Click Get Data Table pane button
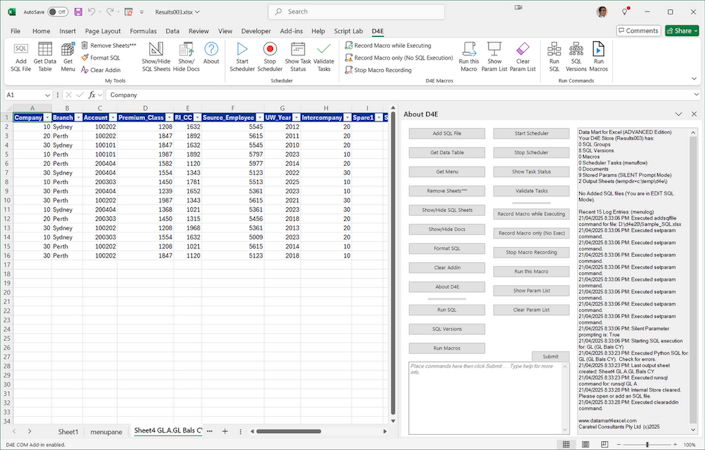This screenshot has height=450, width=705. click(x=447, y=152)
